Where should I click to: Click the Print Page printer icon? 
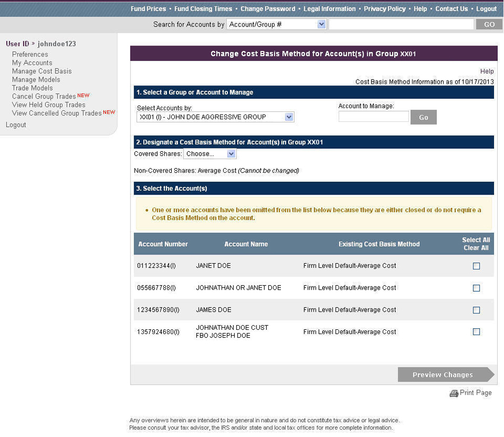(454, 394)
